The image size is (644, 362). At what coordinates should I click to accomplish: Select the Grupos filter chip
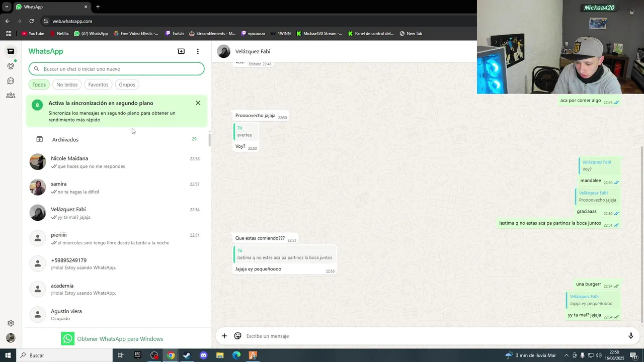click(x=127, y=84)
